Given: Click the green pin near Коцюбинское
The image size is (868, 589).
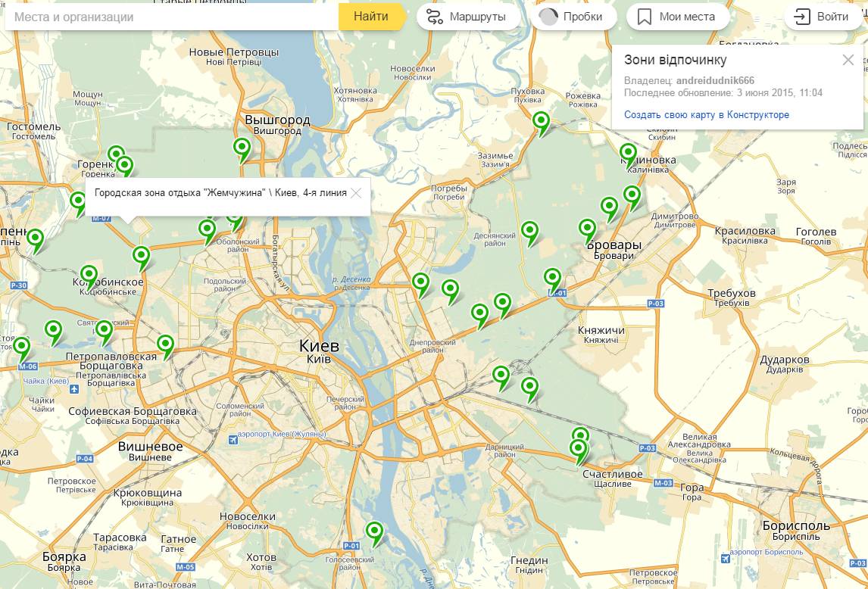Looking at the screenshot, I should tap(89, 276).
